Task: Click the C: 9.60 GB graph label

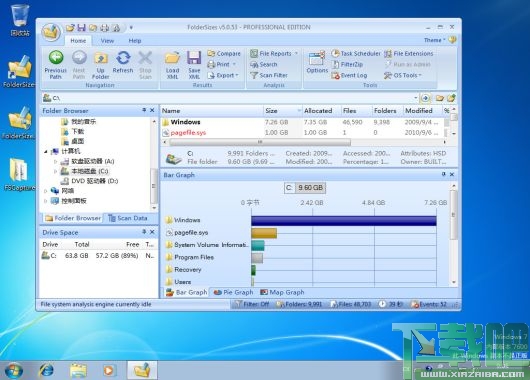Action: pyautogui.click(x=305, y=188)
